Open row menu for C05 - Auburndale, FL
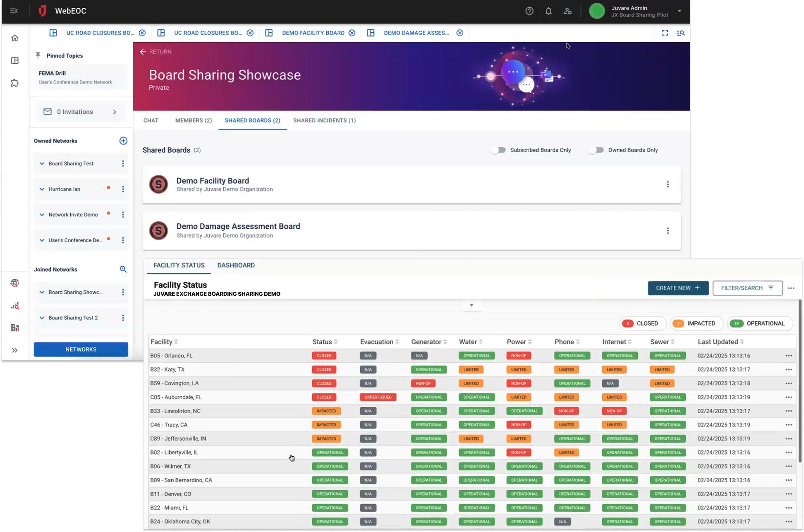This screenshot has width=804, height=532. coord(789,397)
